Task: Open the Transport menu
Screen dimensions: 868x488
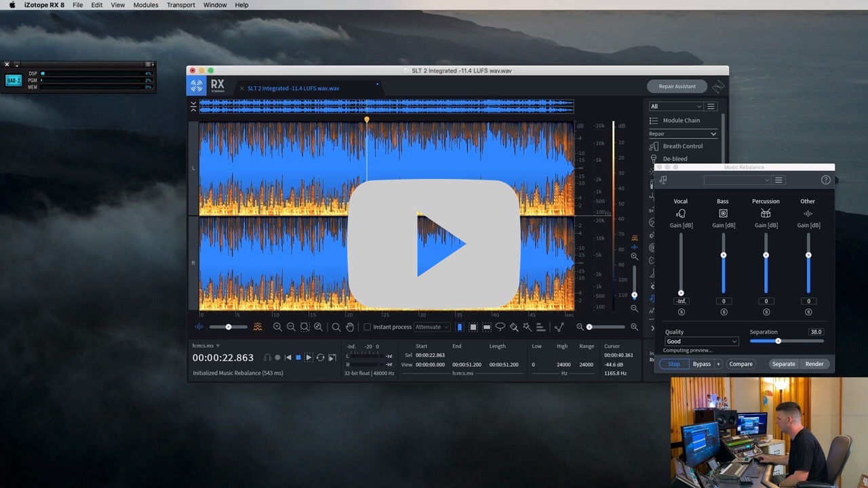Action: click(x=181, y=5)
